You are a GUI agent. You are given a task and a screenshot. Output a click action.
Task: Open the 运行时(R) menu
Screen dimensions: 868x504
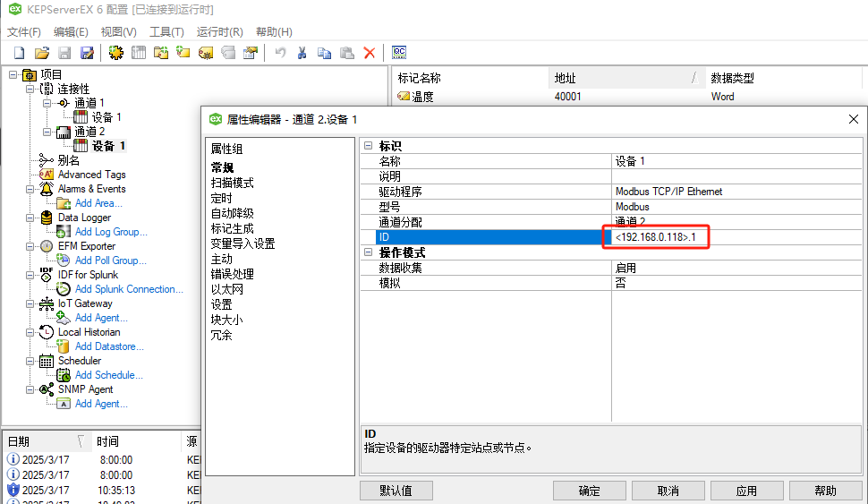[x=220, y=32]
